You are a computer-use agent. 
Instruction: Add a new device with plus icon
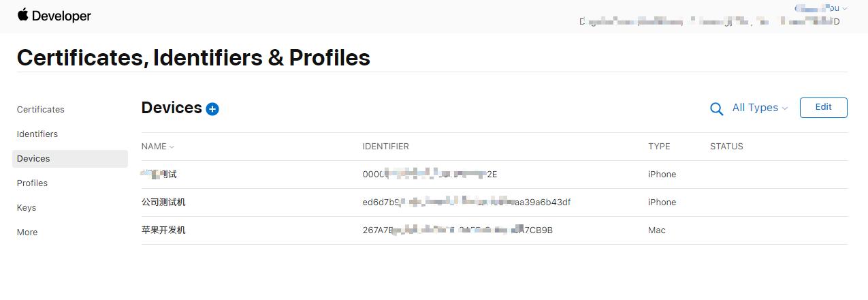212,109
